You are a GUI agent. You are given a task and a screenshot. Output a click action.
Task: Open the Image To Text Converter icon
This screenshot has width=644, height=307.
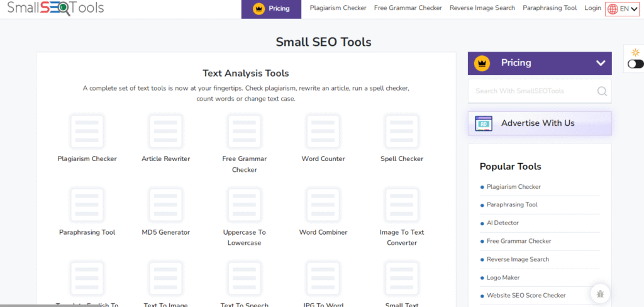click(402, 204)
